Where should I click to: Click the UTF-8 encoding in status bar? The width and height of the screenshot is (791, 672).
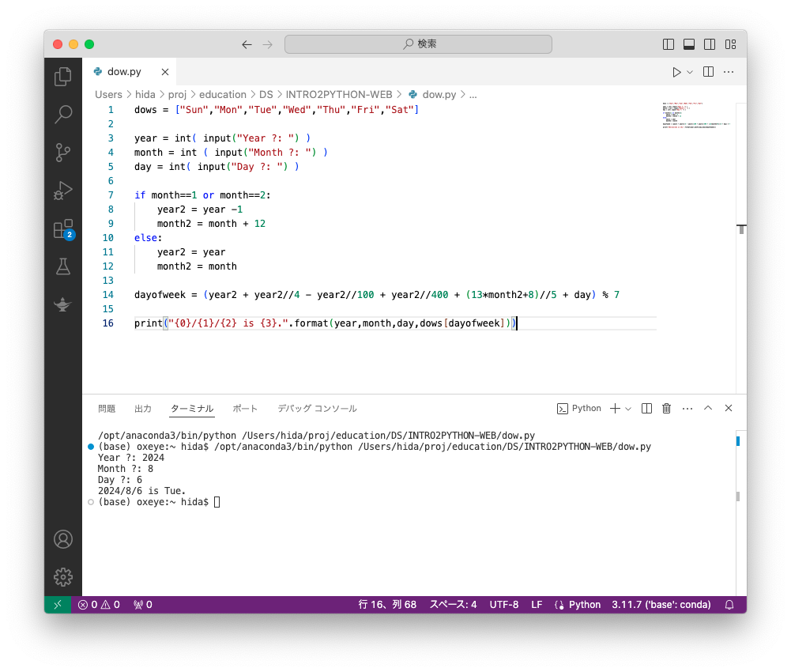click(x=503, y=605)
